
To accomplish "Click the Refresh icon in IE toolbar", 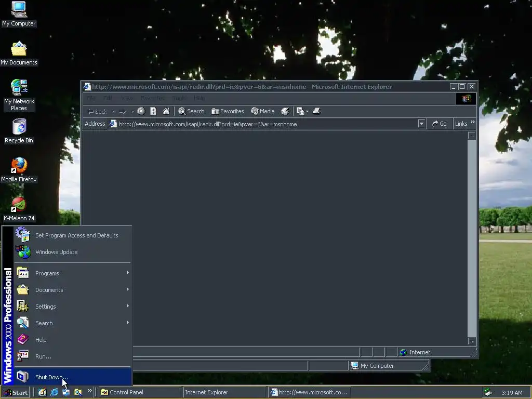I will pyautogui.click(x=153, y=111).
